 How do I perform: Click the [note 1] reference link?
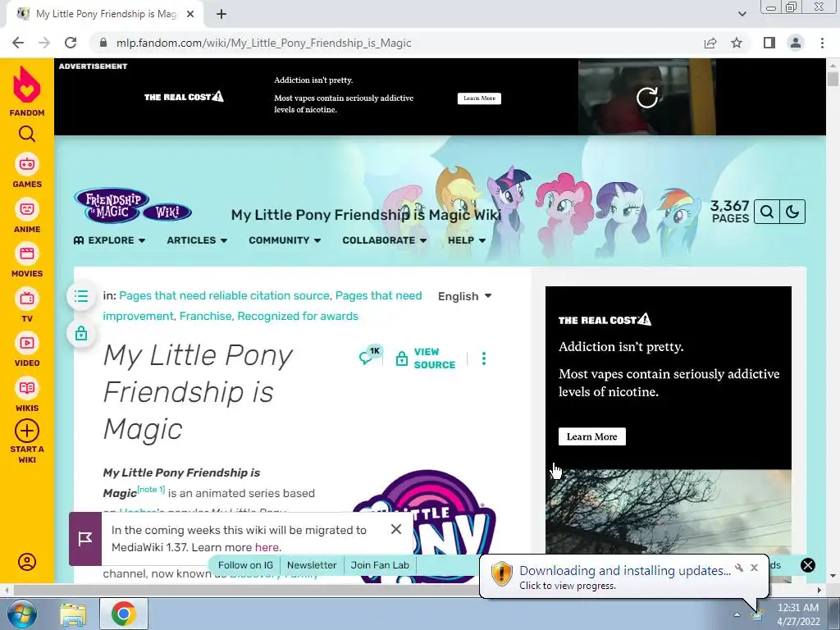pyautogui.click(x=151, y=489)
